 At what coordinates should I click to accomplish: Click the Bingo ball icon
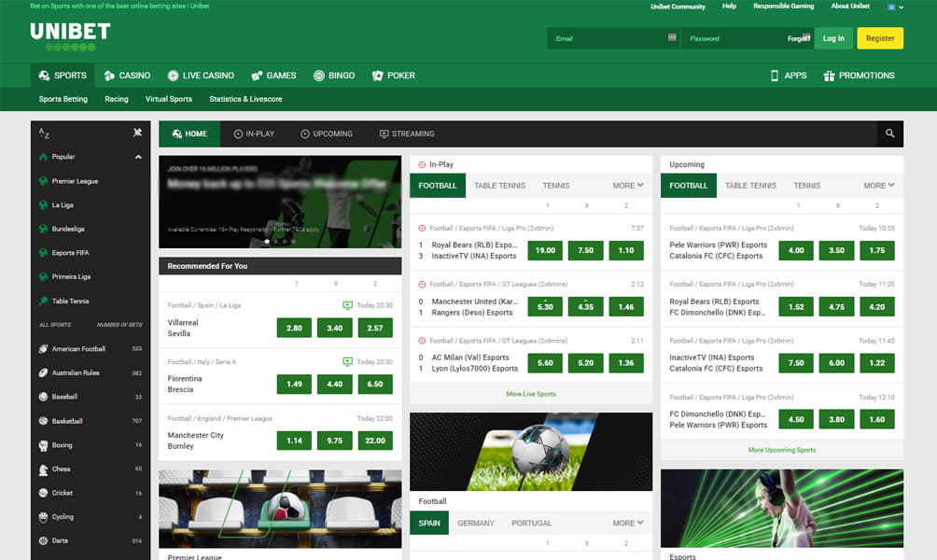coord(319,76)
